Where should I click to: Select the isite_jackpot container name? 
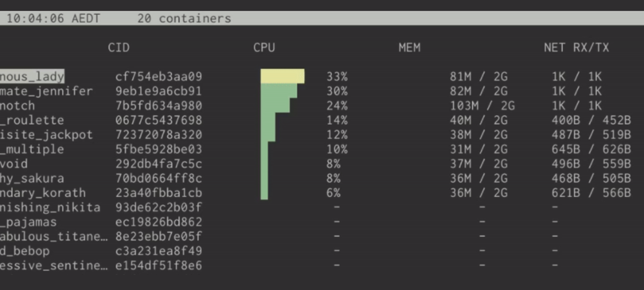pos(46,135)
